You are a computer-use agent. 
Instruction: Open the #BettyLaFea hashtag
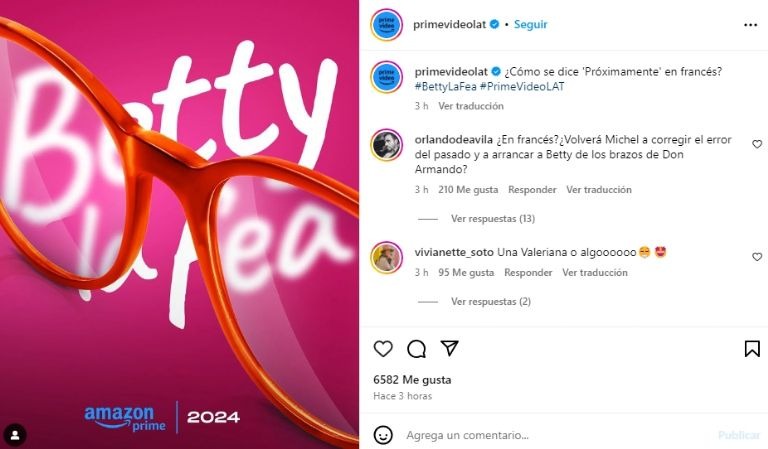pyautogui.click(x=445, y=87)
